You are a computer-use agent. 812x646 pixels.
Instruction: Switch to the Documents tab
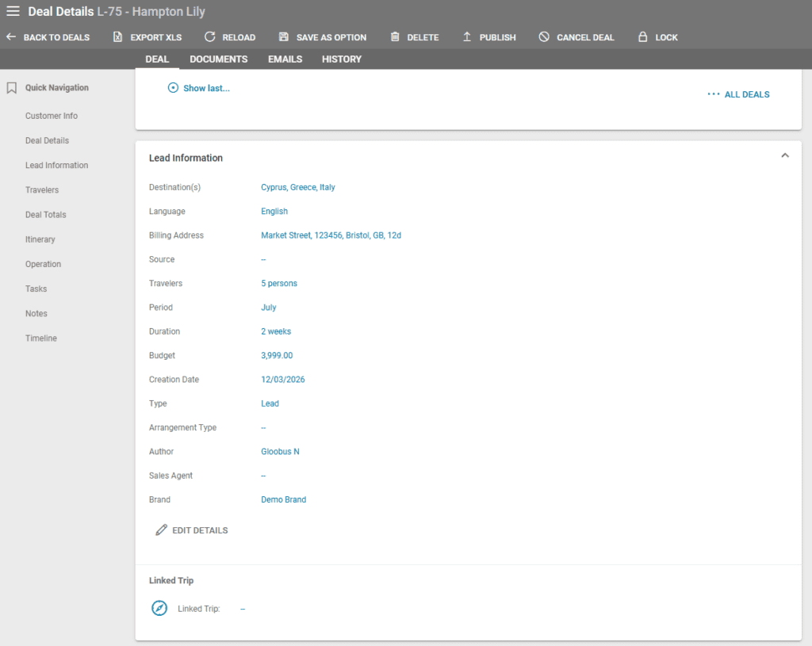pyautogui.click(x=218, y=59)
